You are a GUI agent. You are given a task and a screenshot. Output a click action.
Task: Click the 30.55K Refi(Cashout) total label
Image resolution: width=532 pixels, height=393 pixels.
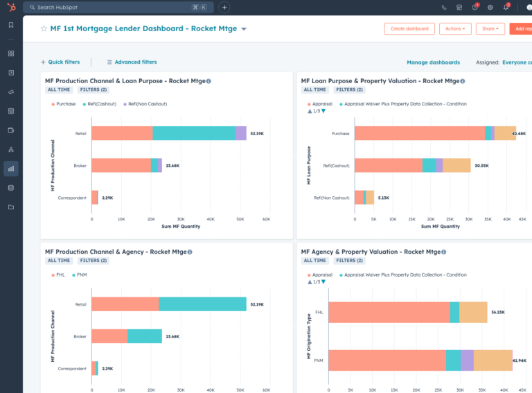coord(481,166)
